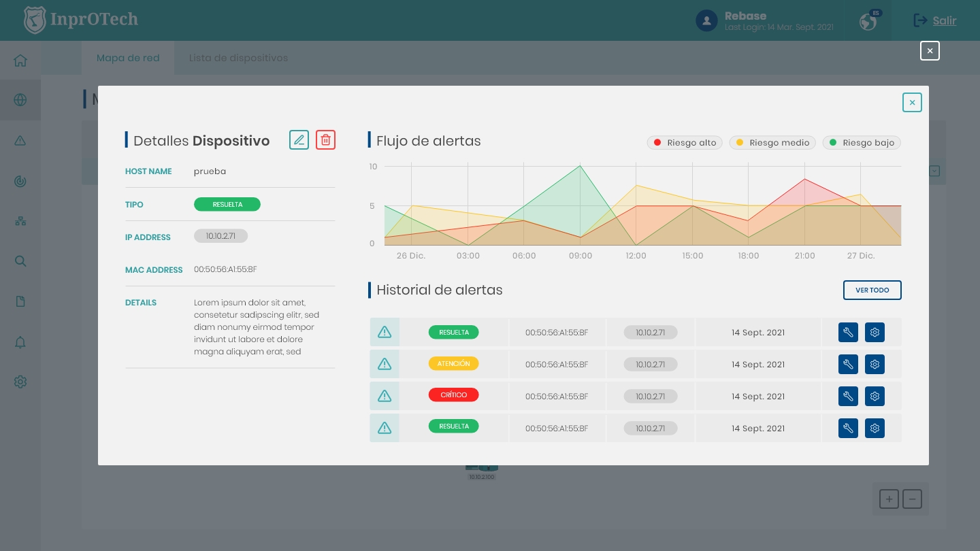
Task: Open wrench tool for ATENCIÓN alert row
Action: (x=848, y=365)
